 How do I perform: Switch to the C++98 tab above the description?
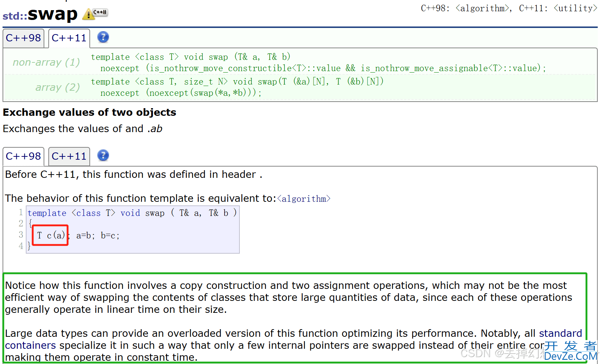tap(24, 156)
